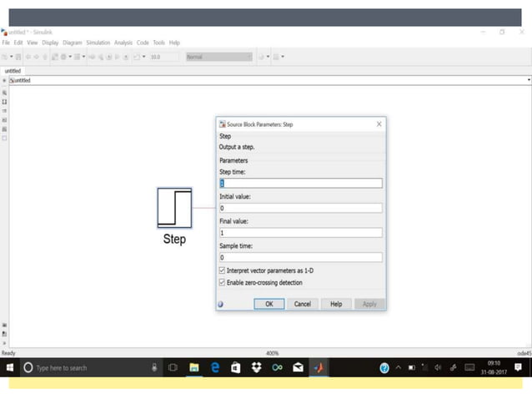This screenshot has height=399, width=532.
Task: Open the Windows Start menu
Action: 10,368
